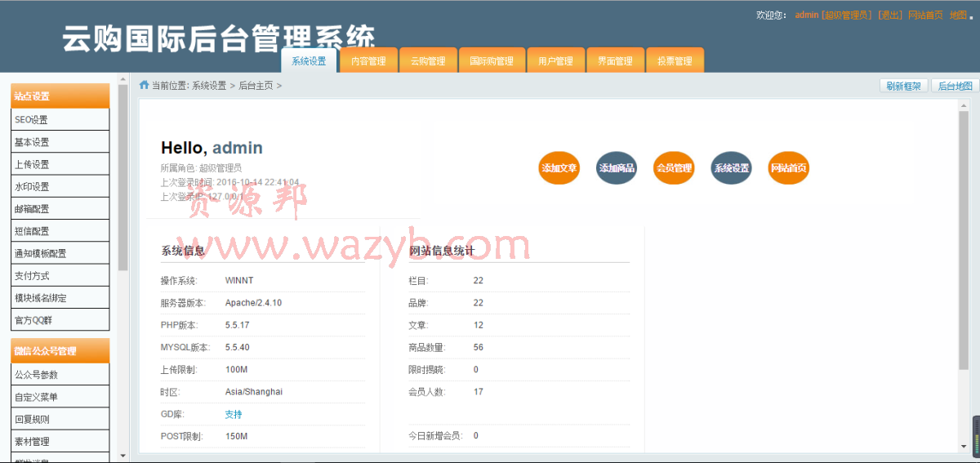Viewport: 980px width, 463px height.
Task: Open 官方QQ群 in the sidebar
Action: pos(60,320)
